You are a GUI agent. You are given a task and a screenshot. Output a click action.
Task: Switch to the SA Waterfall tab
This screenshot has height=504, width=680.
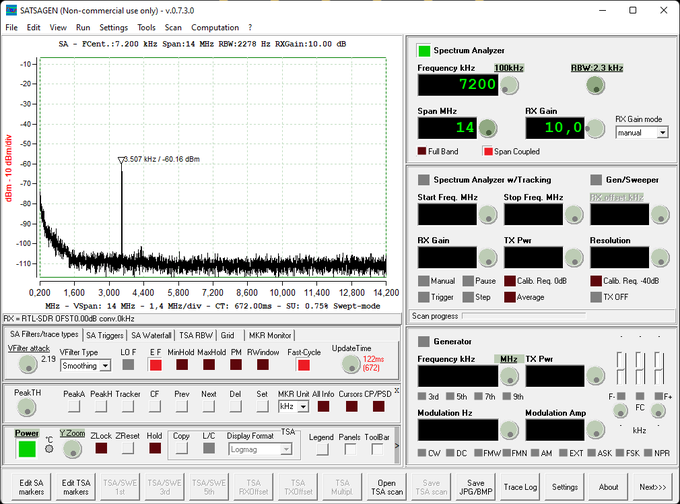pyautogui.click(x=151, y=335)
